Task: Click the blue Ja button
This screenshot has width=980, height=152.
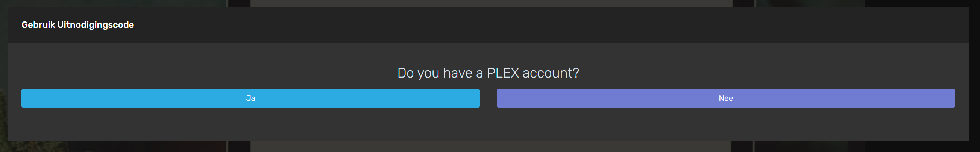Action: pyautogui.click(x=250, y=98)
